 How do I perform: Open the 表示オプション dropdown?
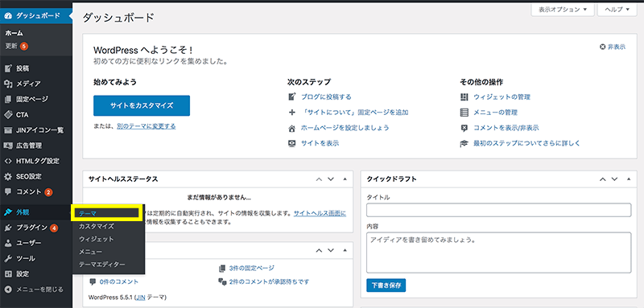tap(563, 10)
